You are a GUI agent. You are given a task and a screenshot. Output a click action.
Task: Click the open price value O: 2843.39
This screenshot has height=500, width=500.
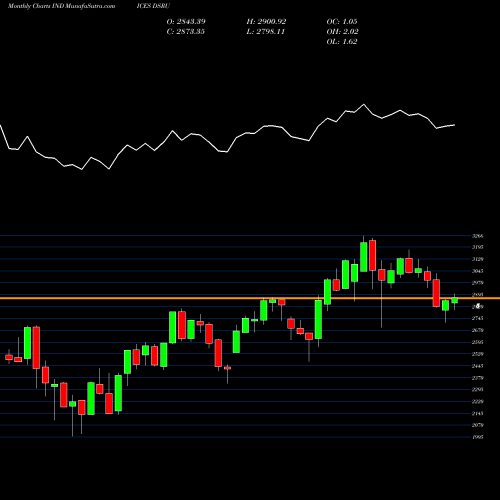tap(186, 22)
